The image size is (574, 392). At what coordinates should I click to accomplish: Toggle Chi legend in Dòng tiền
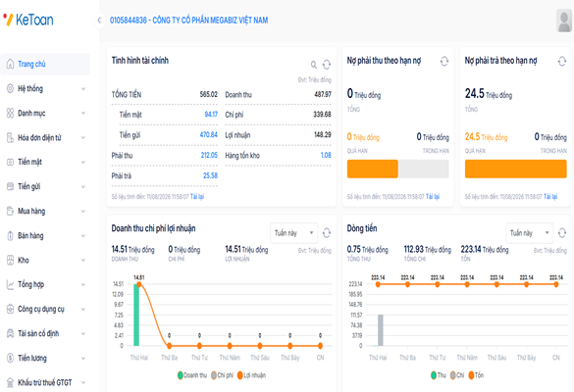pyautogui.click(x=457, y=375)
